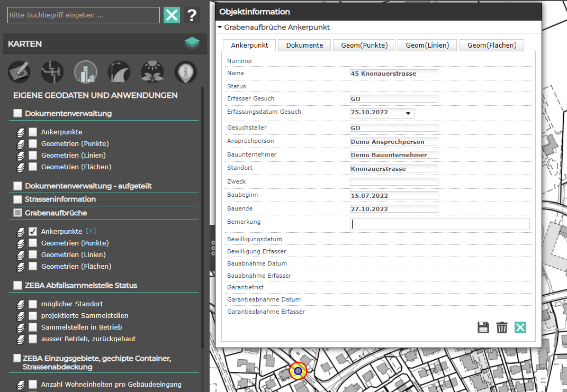Select the street lamp road category icon

point(119,72)
